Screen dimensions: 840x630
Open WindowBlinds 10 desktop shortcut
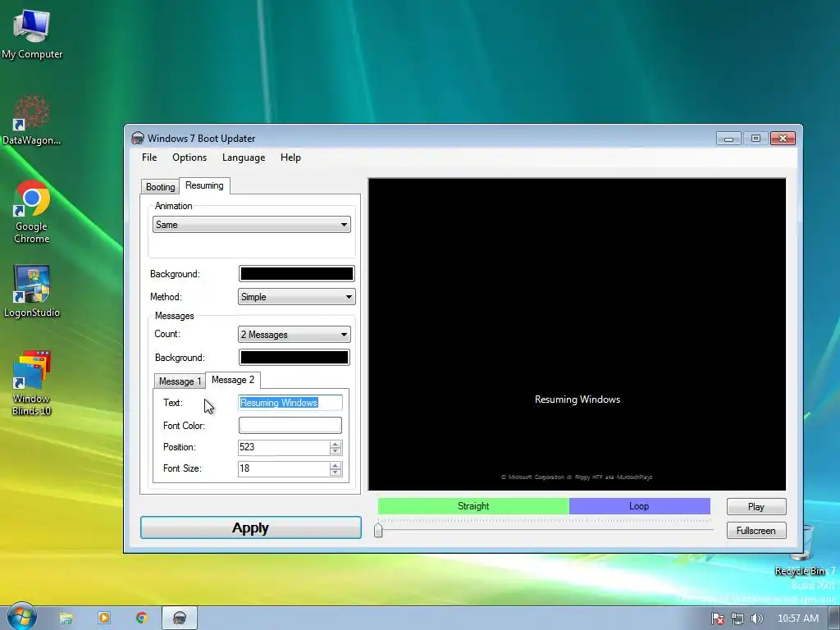tap(32, 383)
